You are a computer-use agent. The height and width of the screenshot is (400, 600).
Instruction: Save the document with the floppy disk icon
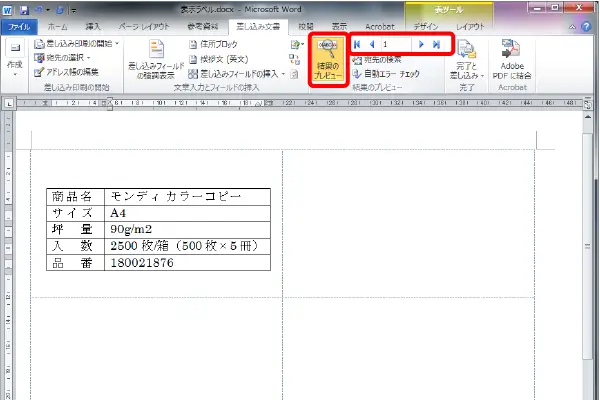(x=24, y=10)
